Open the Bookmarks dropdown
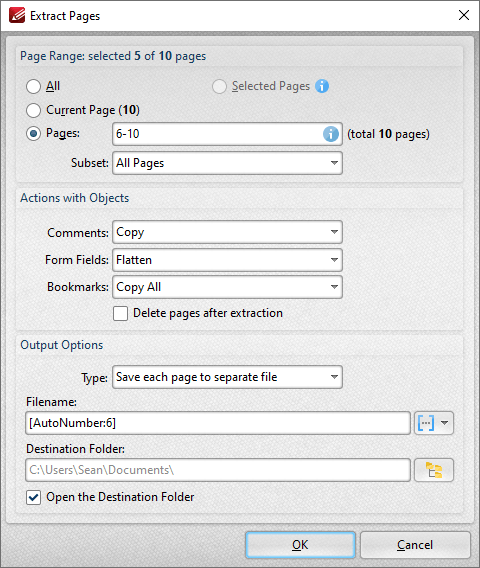Screen dimensions: 480x568 click(x=228, y=287)
